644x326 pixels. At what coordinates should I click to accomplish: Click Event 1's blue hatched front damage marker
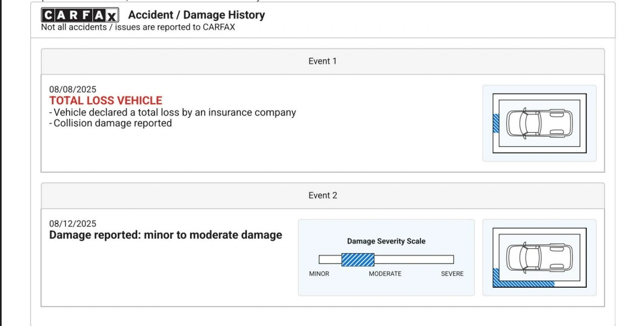[496, 123]
